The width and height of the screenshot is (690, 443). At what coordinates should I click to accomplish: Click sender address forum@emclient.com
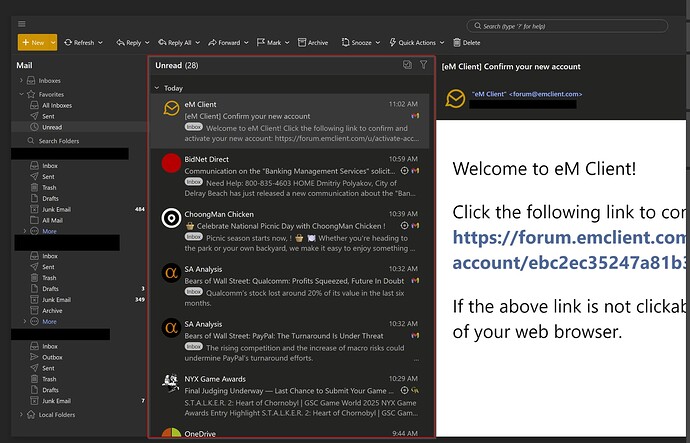click(546, 94)
